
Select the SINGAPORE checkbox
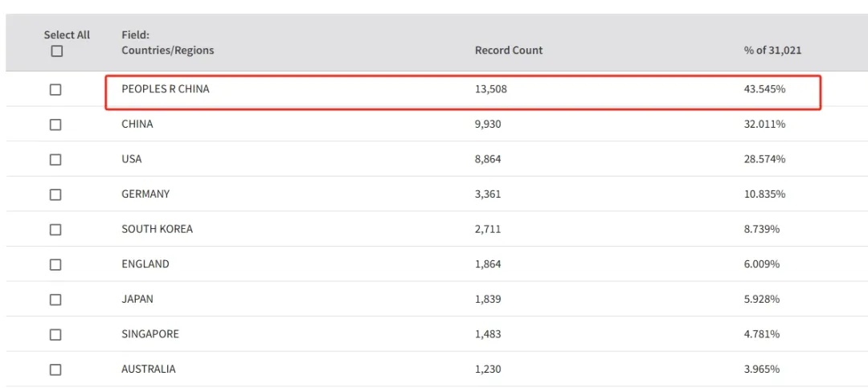pyautogui.click(x=55, y=334)
